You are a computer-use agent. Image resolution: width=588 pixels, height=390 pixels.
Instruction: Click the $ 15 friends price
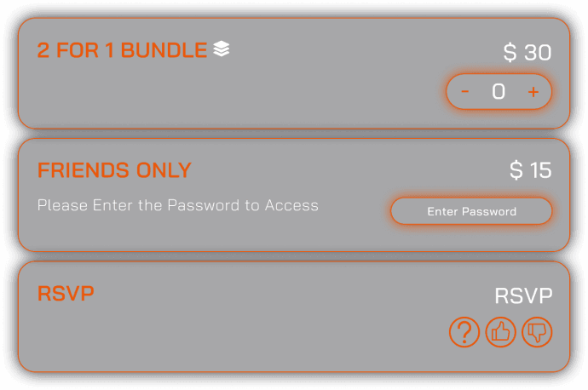pyautogui.click(x=530, y=170)
